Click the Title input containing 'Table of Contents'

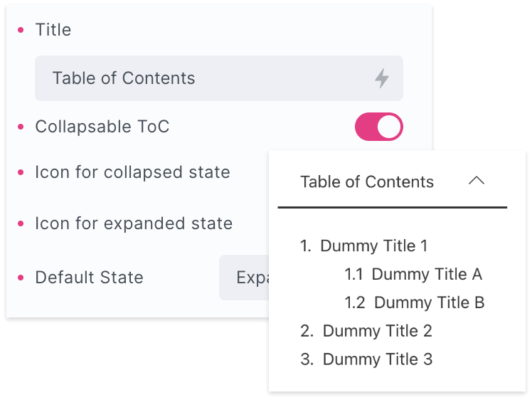click(206, 78)
